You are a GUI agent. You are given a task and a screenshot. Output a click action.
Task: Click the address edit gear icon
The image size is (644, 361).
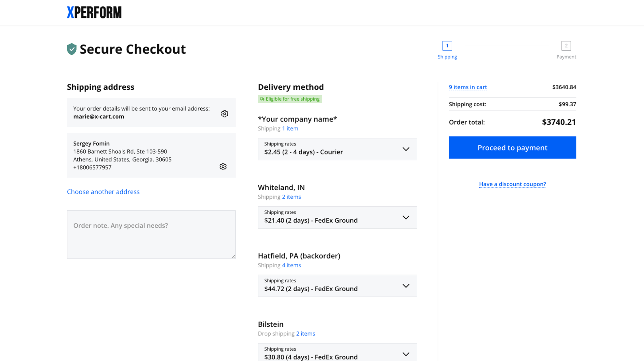tap(223, 167)
